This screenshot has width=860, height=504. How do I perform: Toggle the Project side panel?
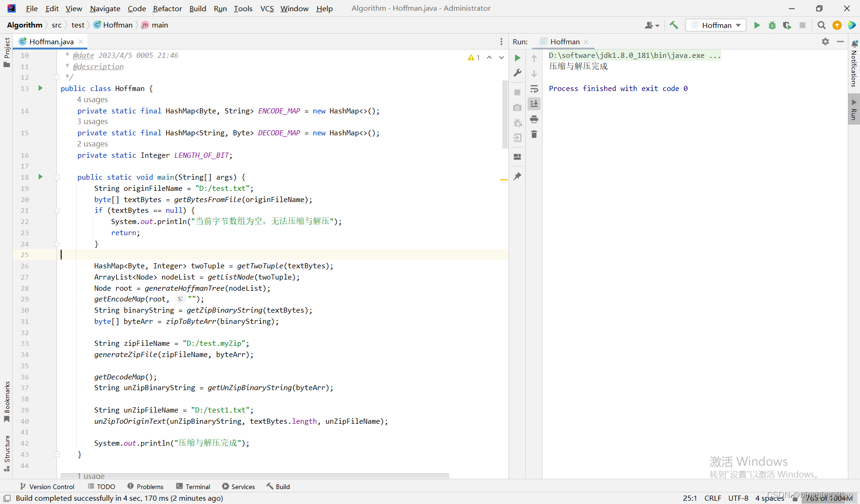click(7, 52)
